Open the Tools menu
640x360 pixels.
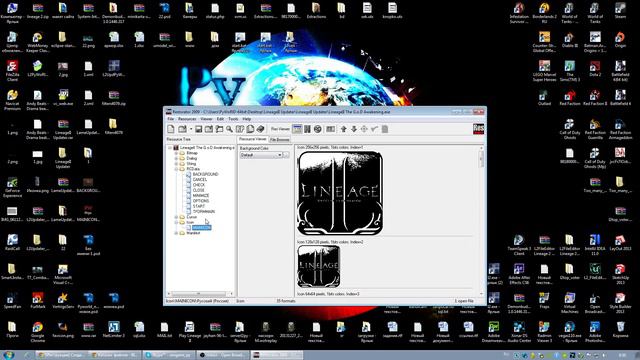click(x=233, y=119)
